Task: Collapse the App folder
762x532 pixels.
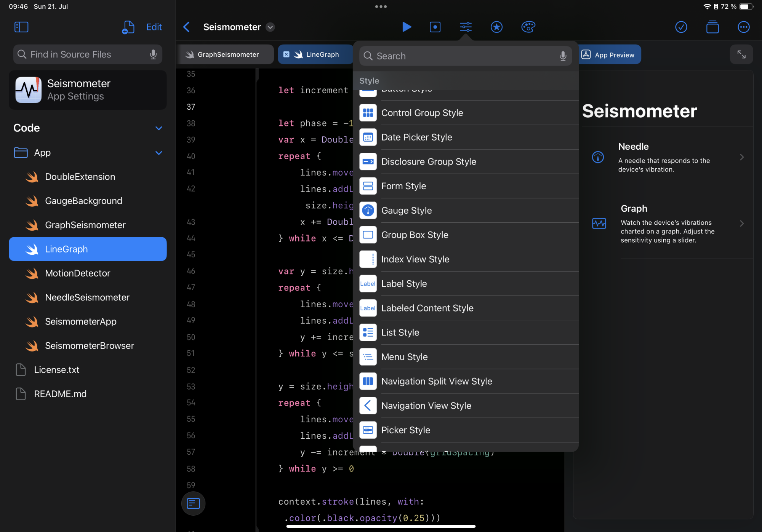Action: point(159,153)
